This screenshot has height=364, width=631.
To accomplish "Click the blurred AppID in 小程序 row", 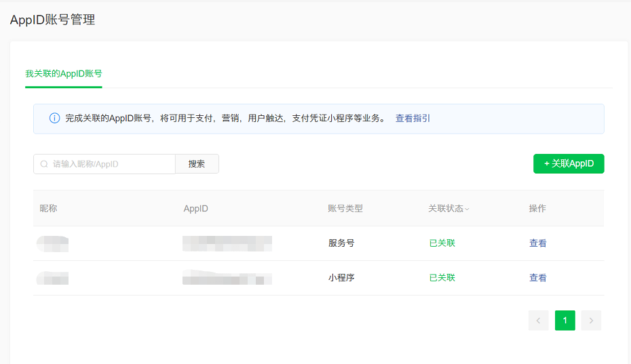I will coord(227,277).
